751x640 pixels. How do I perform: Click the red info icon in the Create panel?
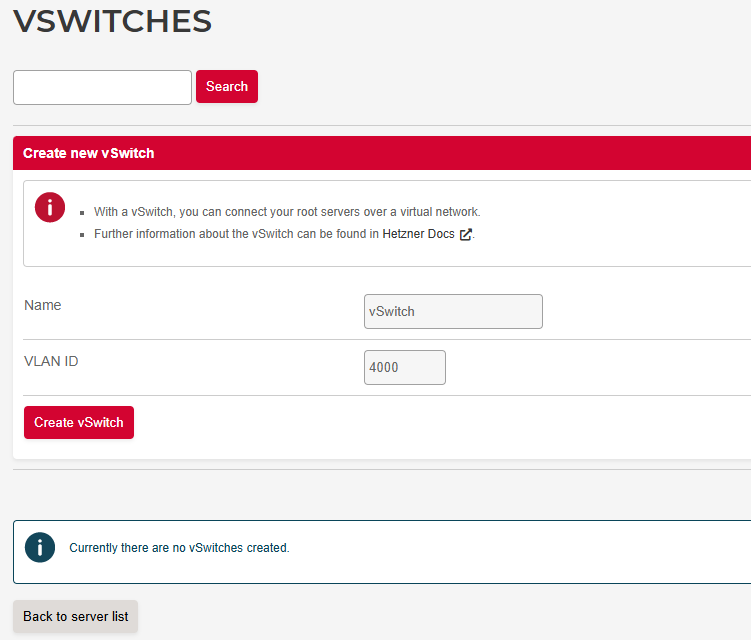tap(50, 208)
